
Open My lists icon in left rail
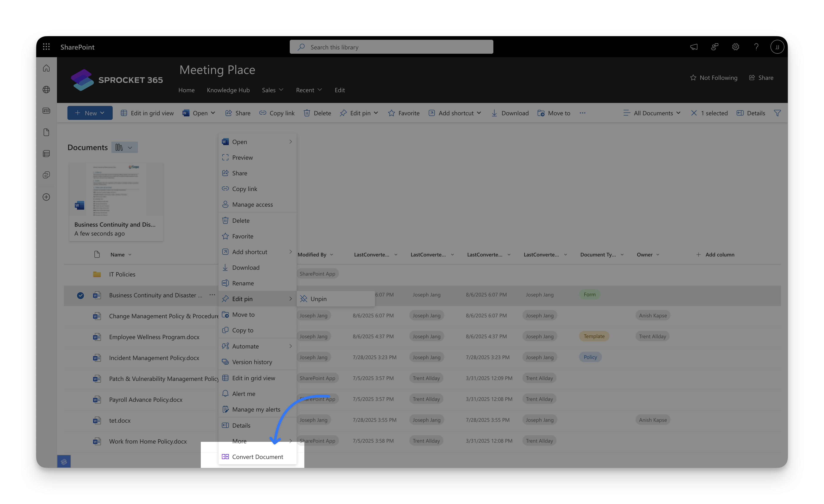(47, 154)
